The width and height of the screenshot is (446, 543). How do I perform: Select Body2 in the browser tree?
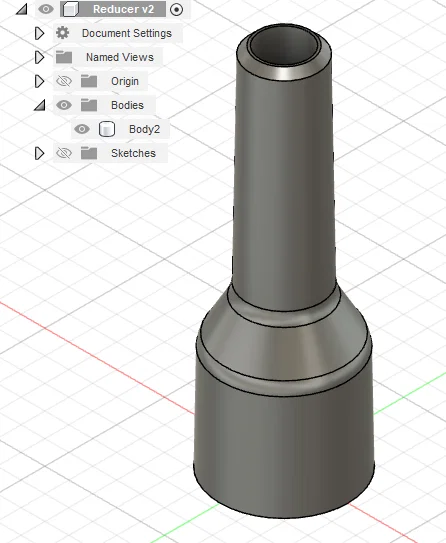[144, 129]
